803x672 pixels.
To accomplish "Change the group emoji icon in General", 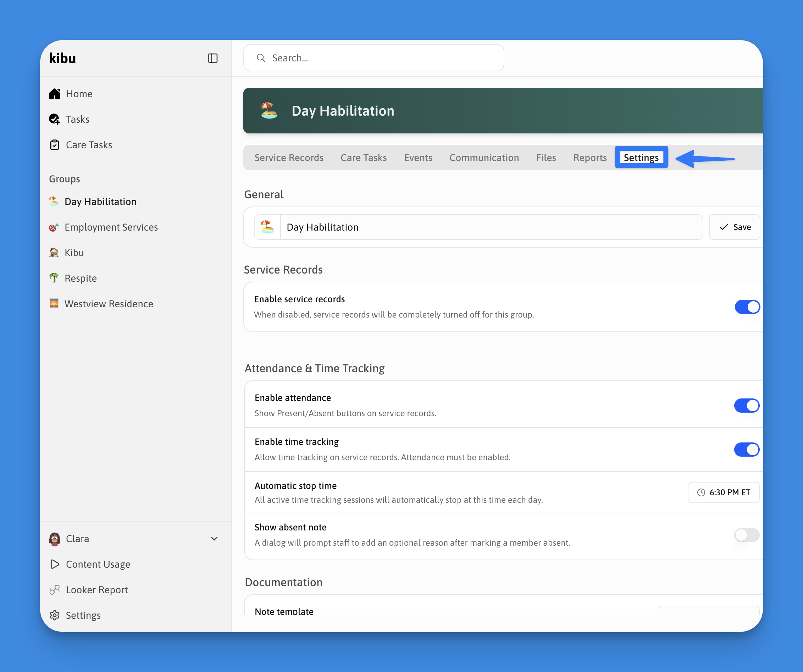I will 267,227.
